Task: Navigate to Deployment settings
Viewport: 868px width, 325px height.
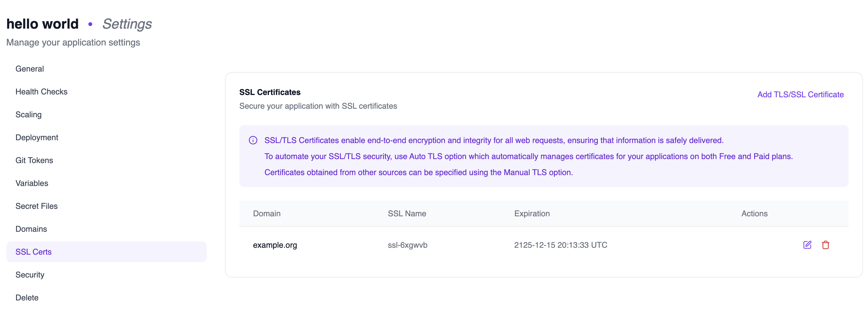Action: pyautogui.click(x=37, y=137)
